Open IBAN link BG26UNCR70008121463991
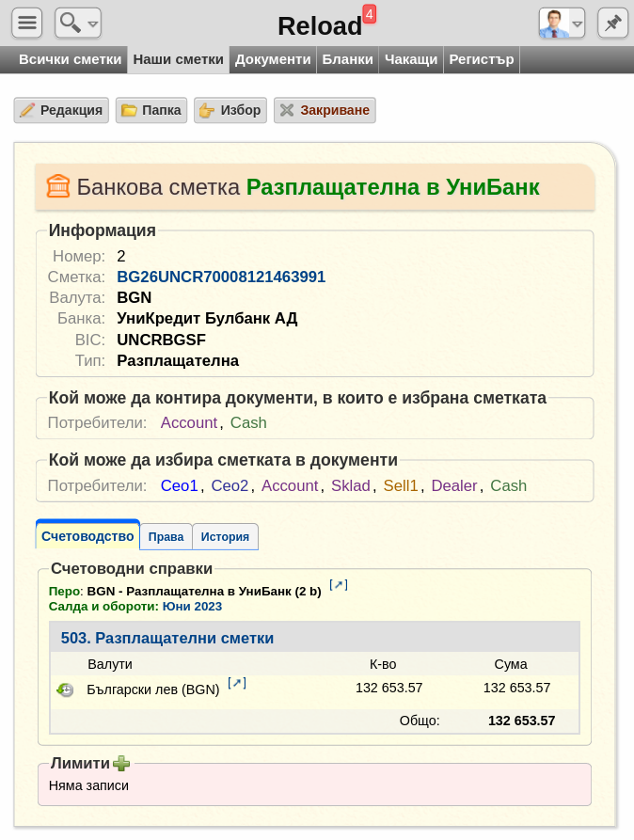 (221, 277)
